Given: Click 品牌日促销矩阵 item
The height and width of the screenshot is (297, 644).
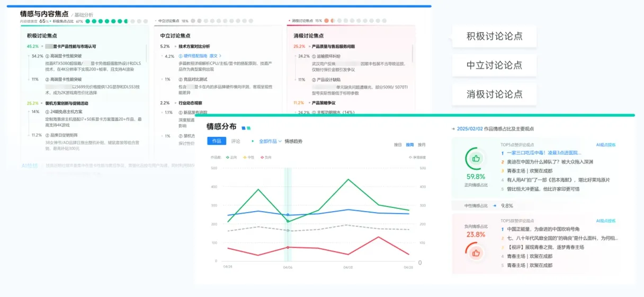Looking at the screenshot, I should [x=61, y=135].
